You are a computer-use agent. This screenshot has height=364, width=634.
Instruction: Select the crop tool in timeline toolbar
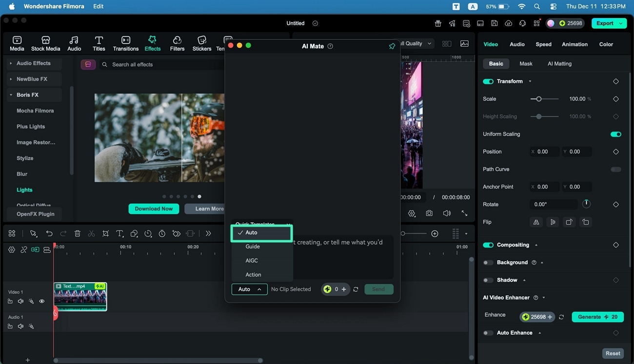click(105, 234)
